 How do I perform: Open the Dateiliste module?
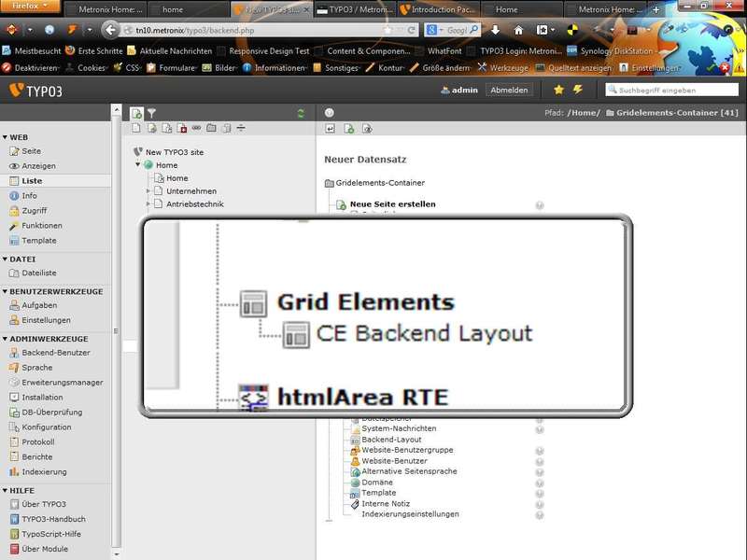(33, 273)
